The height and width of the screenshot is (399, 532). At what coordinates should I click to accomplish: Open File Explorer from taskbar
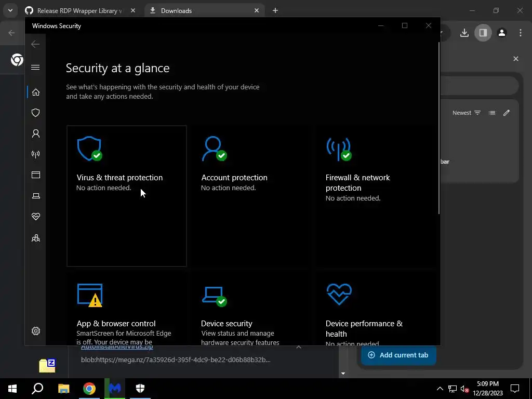click(63, 389)
